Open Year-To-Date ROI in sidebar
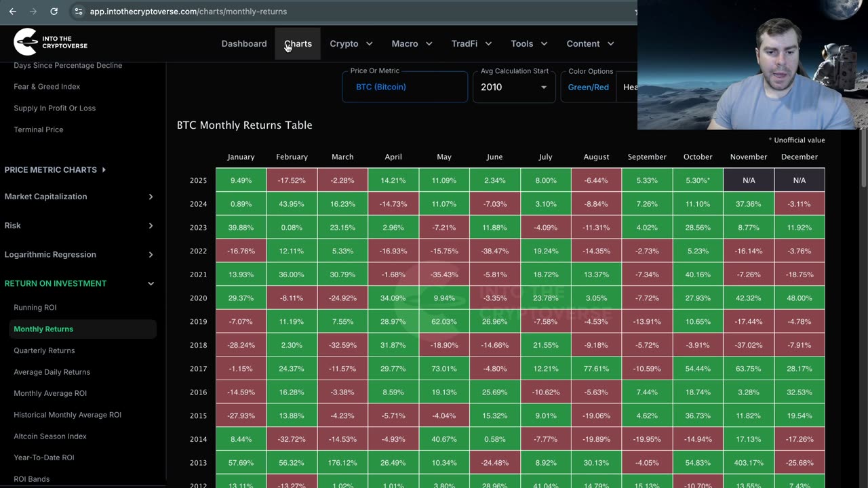Image resolution: width=868 pixels, height=488 pixels. tap(44, 457)
